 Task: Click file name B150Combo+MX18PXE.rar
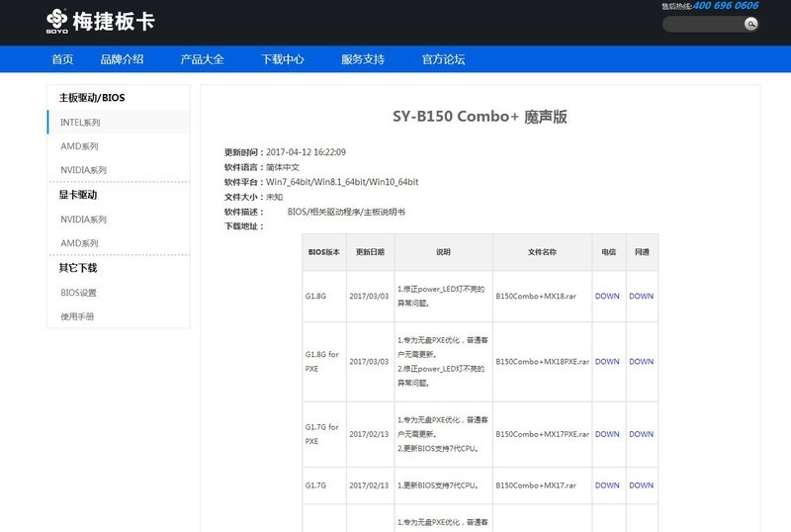point(542,361)
